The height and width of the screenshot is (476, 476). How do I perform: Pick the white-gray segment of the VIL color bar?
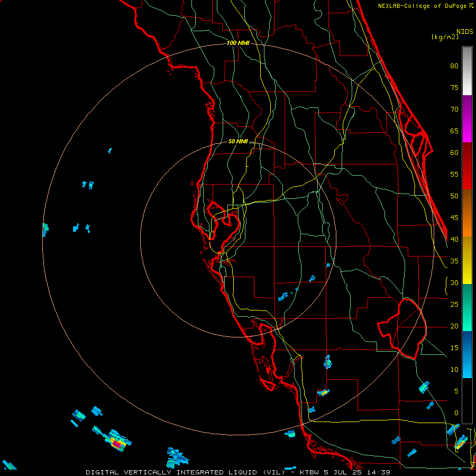[x=467, y=71]
